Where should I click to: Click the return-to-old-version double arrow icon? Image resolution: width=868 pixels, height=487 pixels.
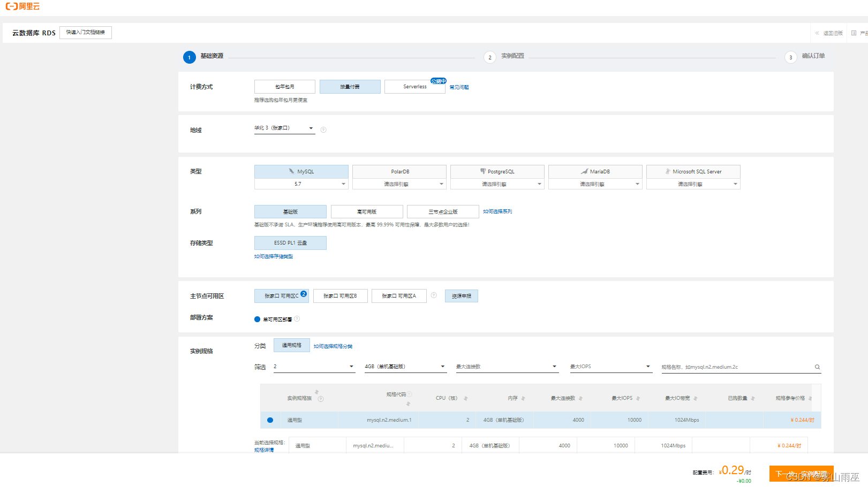pos(817,33)
